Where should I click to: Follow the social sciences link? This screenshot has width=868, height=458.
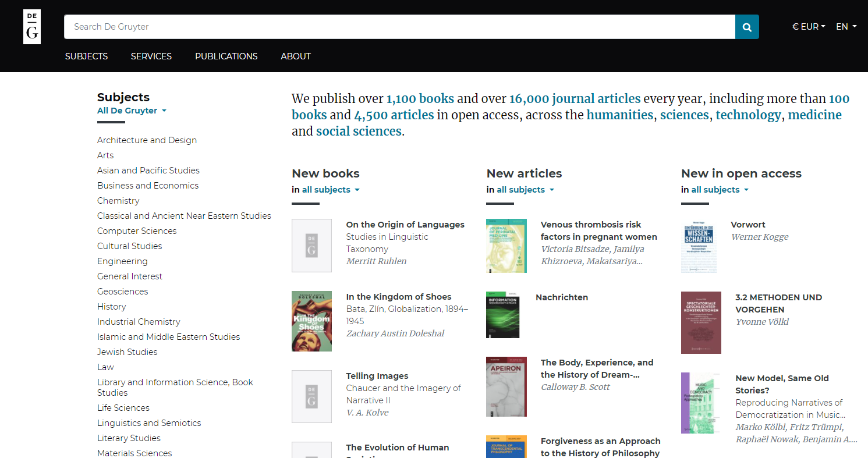(359, 132)
